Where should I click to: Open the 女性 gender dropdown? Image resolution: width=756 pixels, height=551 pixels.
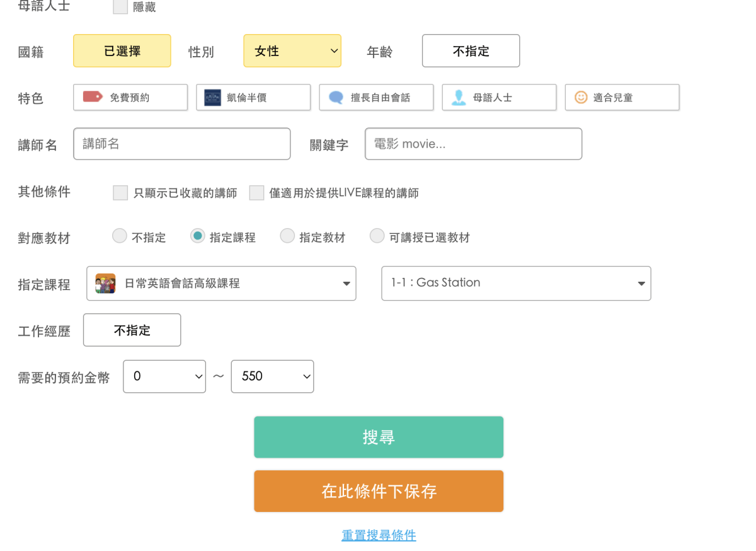click(x=292, y=51)
